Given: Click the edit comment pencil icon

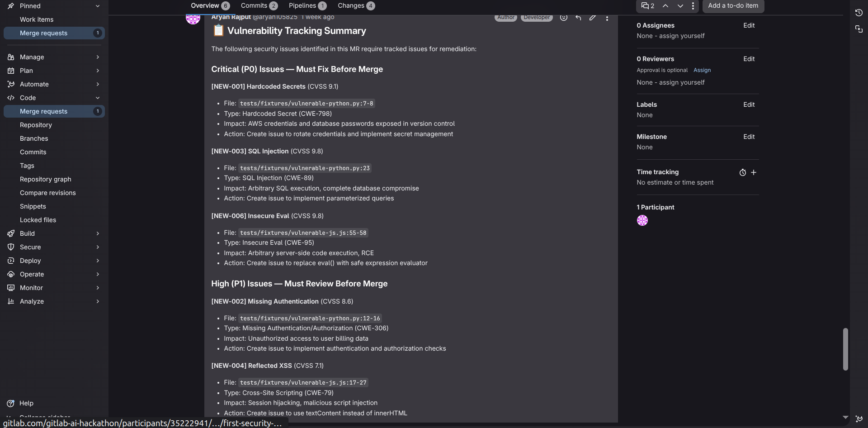Looking at the screenshot, I should pos(592,18).
